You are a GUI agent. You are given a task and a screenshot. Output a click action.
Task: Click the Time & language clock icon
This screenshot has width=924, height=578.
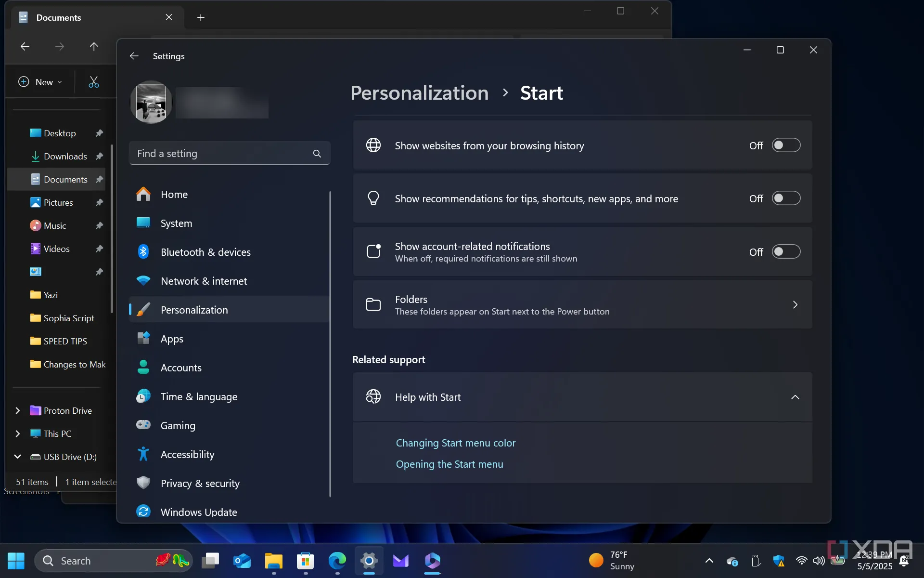(x=143, y=396)
